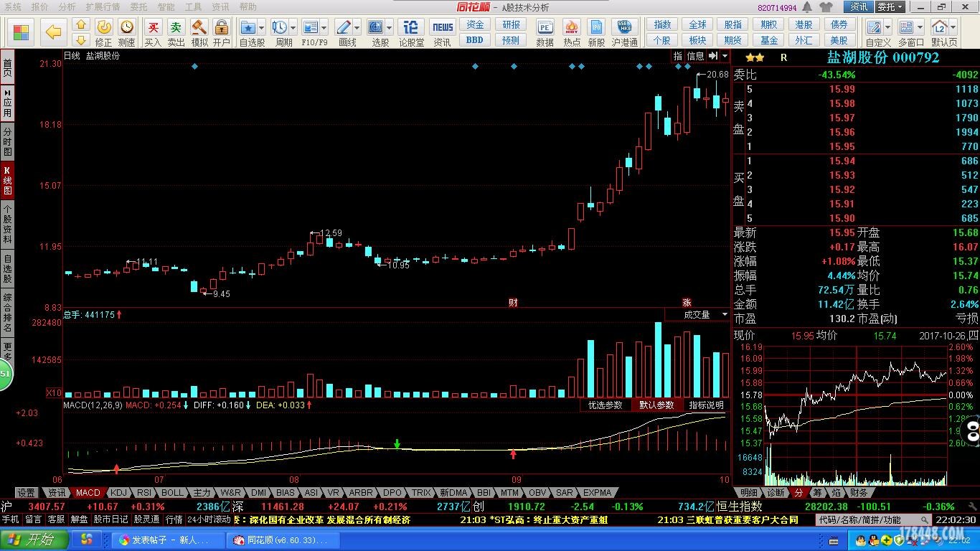Click the 指标说明 button
Viewport: 980px width, 551px height.
pos(707,405)
